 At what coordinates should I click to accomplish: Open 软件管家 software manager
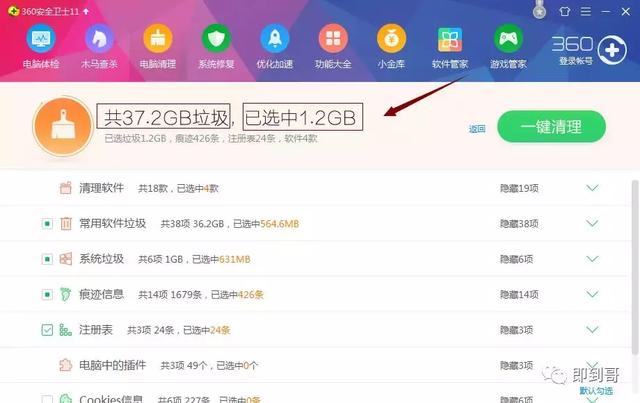(450, 46)
